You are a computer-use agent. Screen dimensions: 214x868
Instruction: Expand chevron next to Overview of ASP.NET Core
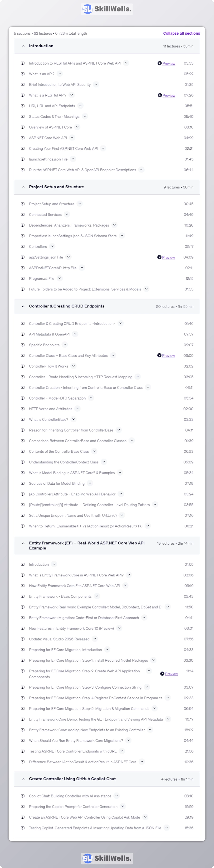pos(77,127)
